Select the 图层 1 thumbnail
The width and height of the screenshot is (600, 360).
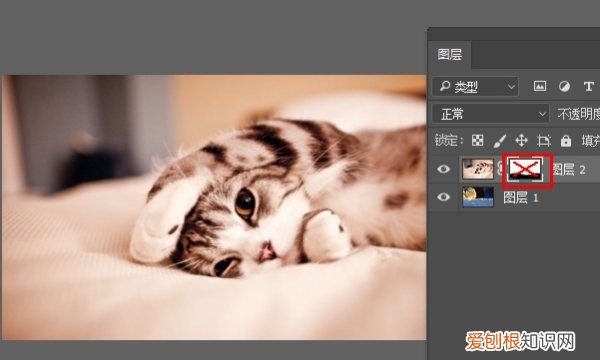pyautogui.click(x=478, y=197)
